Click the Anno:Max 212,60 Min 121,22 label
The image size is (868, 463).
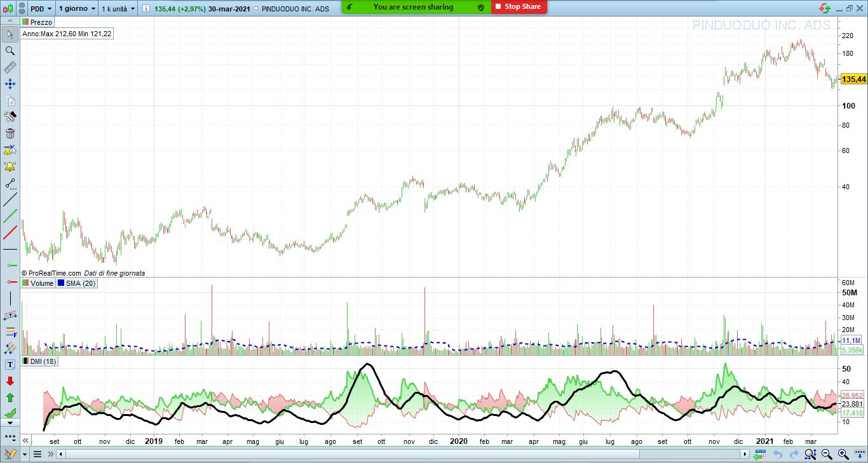click(67, 34)
